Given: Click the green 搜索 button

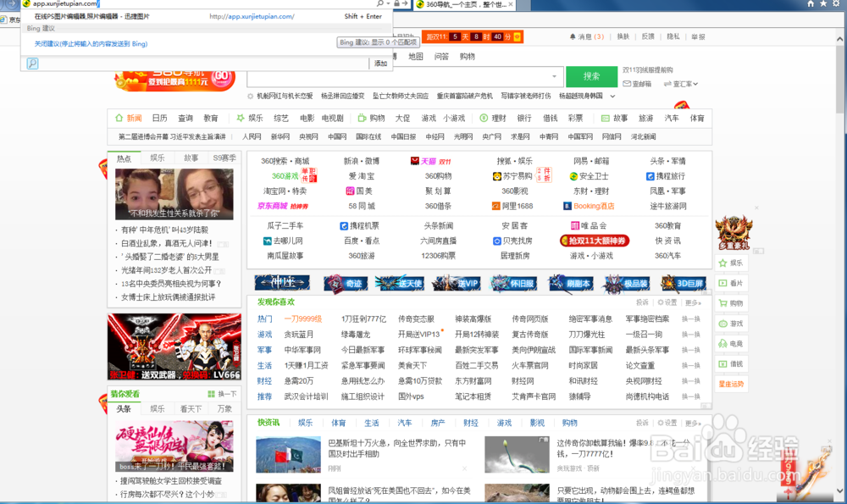Looking at the screenshot, I should 591,76.
